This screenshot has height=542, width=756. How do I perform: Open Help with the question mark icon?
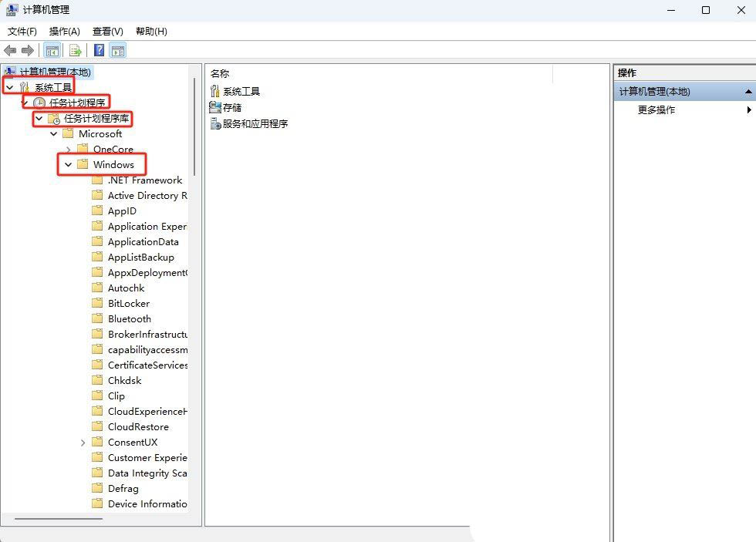[x=100, y=51]
